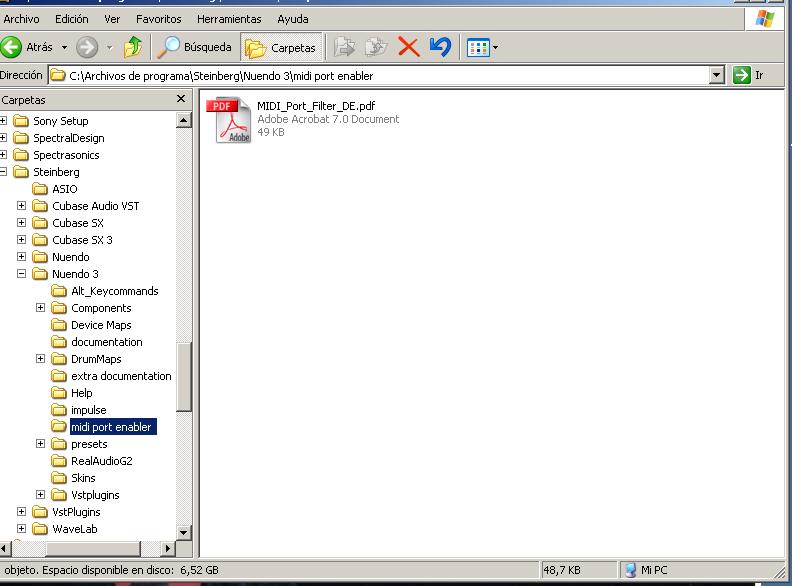Open the address bar dropdown list

click(x=716, y=76)
